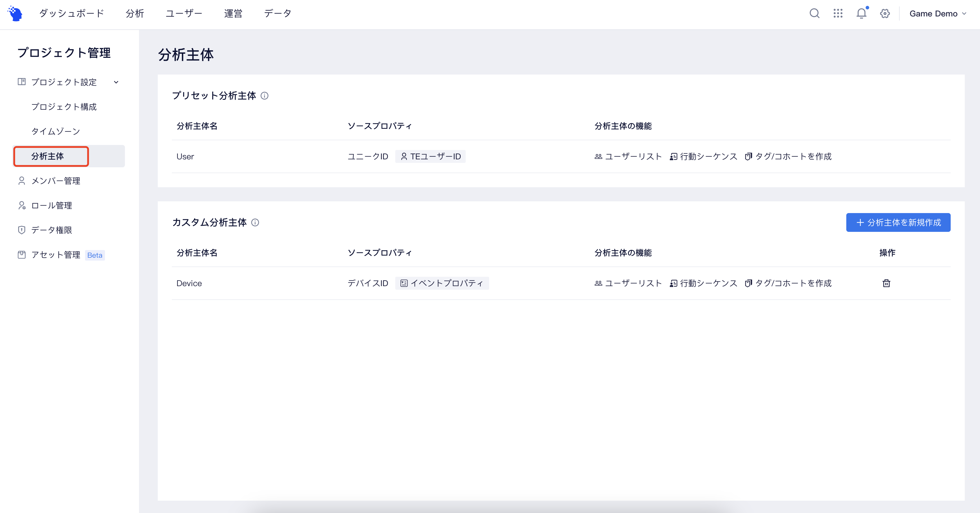Click the イベントプロパティ tag

pos(442,283)
